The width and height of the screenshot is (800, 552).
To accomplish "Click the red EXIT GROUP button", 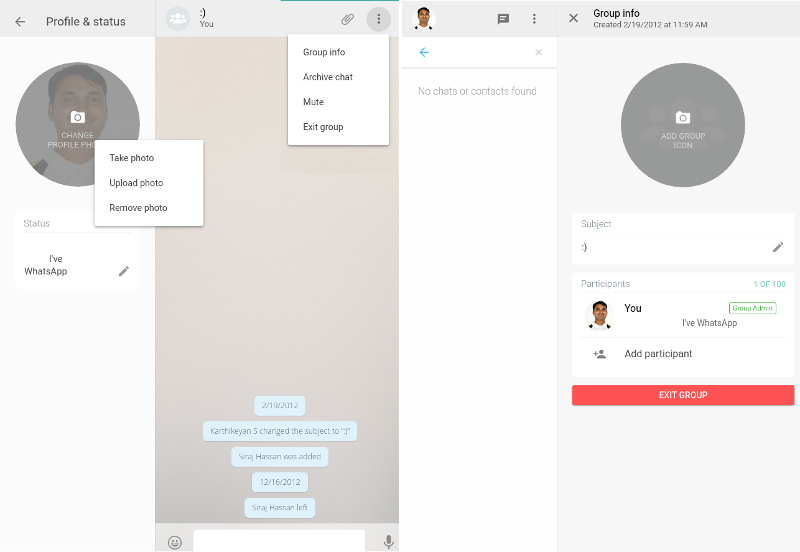I will 683,395.
